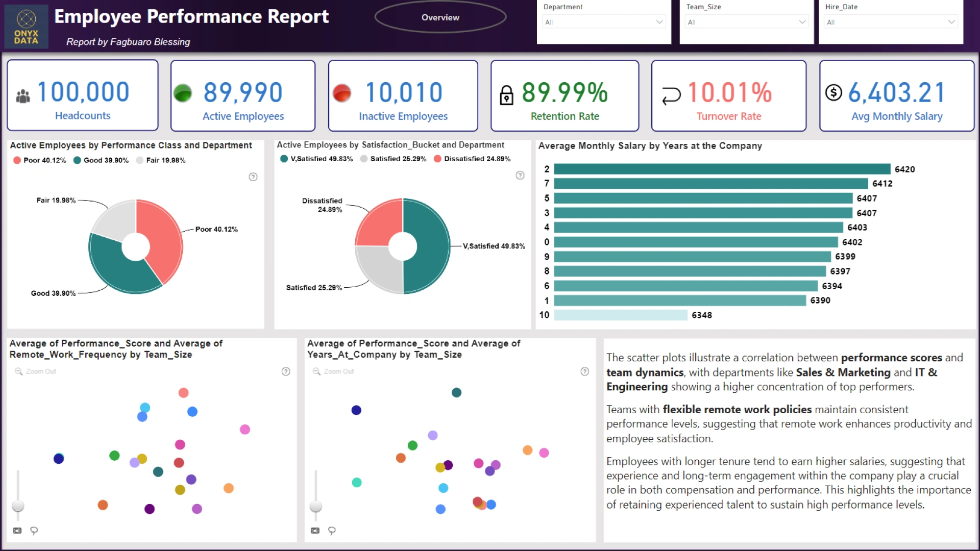Click the green Active Employees indicator ball
980x551 pixels.
[x=183, y=93]
